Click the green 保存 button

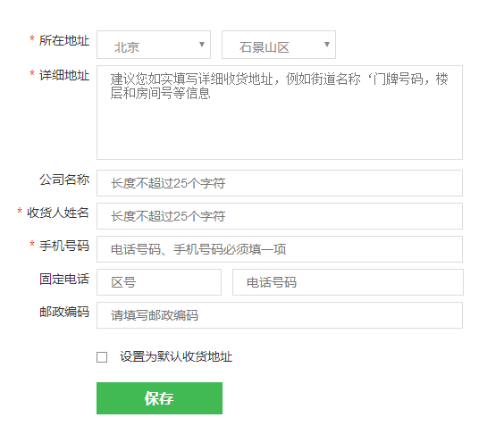pyautogui.click(x=159, y=398)
